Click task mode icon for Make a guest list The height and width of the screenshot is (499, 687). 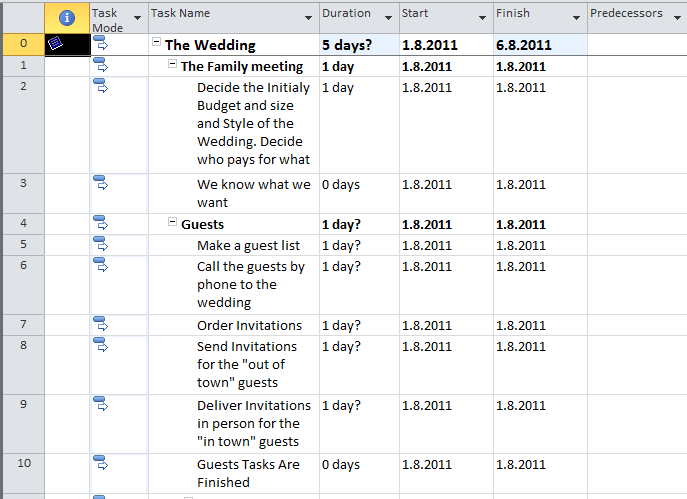(100, 244)
